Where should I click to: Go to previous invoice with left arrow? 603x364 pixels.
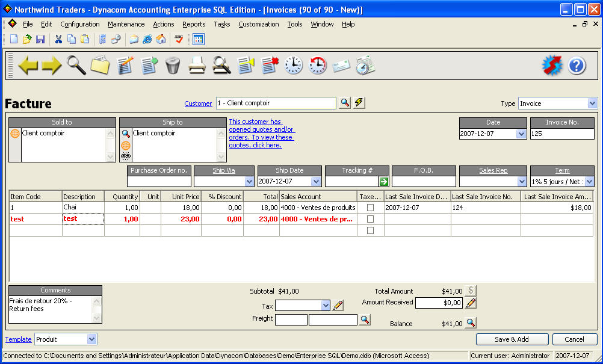(x=28, y=66)
